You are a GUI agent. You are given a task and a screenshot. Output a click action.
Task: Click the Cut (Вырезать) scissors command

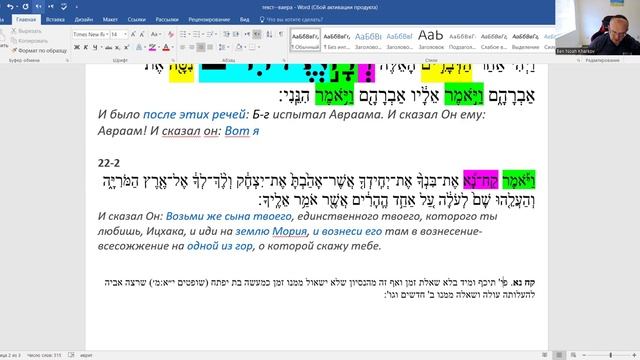coord(26,31)
